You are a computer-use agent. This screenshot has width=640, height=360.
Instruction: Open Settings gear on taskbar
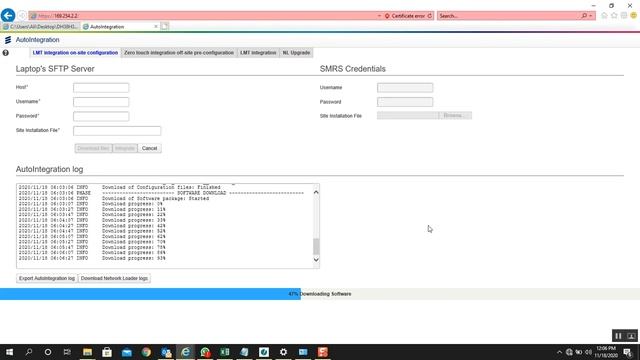coord(283,352)
